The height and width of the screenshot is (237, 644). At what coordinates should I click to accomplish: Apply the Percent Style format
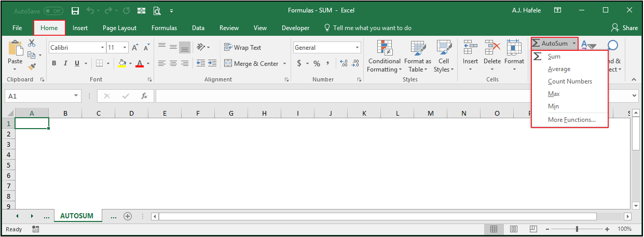(x=316, y=64)
